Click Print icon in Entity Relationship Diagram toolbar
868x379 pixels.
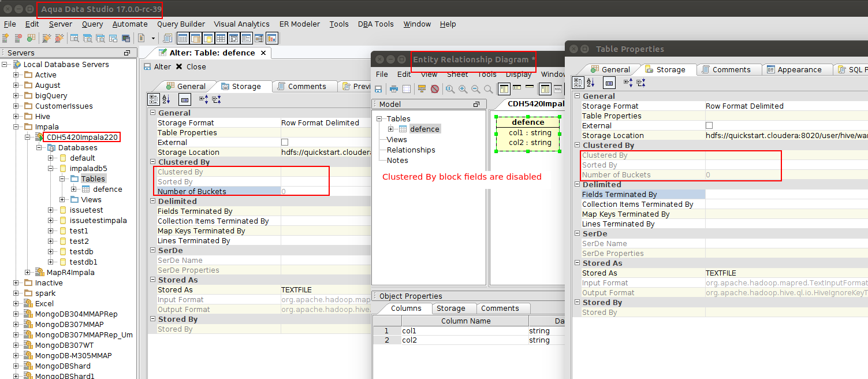(394, 89)
